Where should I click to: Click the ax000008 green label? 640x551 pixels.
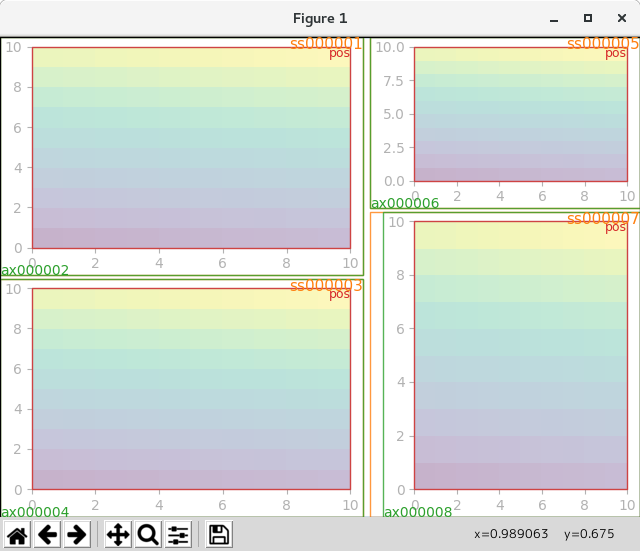(418, 512)
